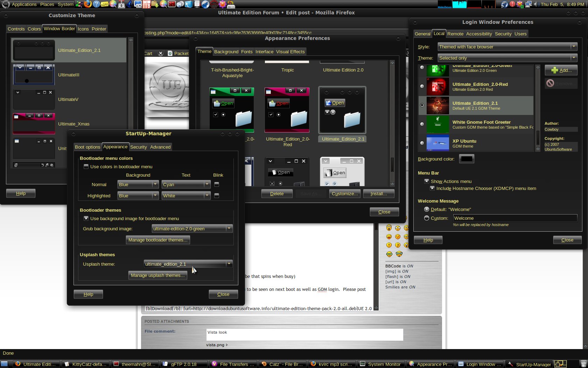Click the show desktop icon in bottom panel
The width and height of the screenshot is (588, 368).
(4, 364)
